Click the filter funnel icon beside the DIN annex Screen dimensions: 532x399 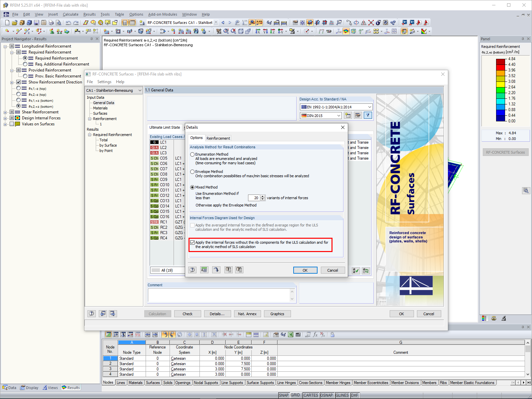click(368, 115)
